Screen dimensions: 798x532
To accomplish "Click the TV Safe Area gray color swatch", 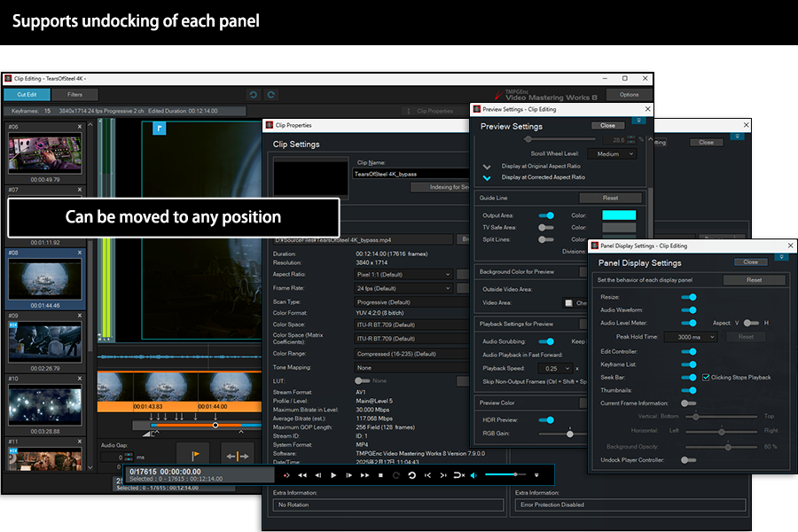I will point(619,228).
